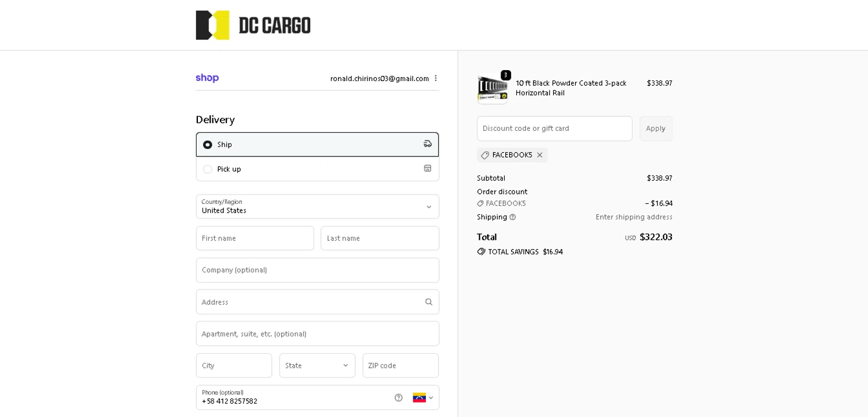Click the Subtotal value $338.97
Viewport: 868px width, 417px height.
pyautogui.click(x=660, y=178)
